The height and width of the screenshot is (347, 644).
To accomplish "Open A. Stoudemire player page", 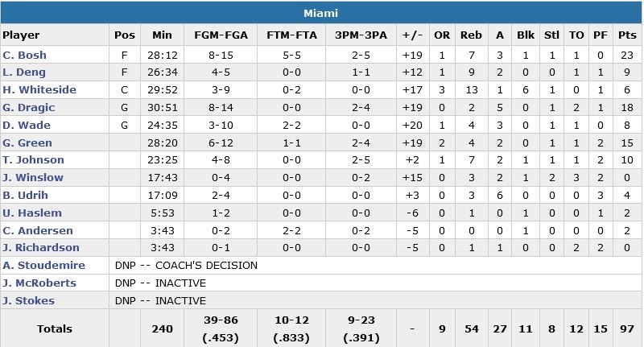I will 43,266.
